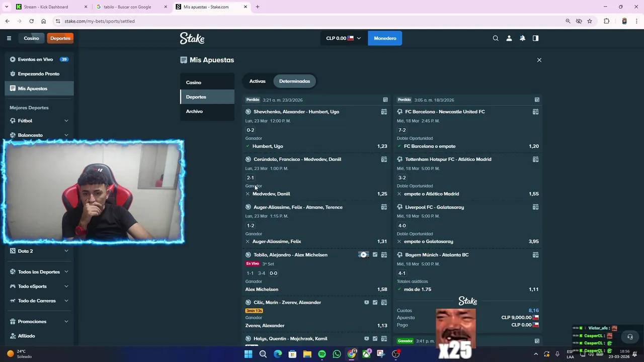Open File Explorer from the taskbar
Image resolution: width=644 pixels, height=362 pixels.
tap(307, 354)
